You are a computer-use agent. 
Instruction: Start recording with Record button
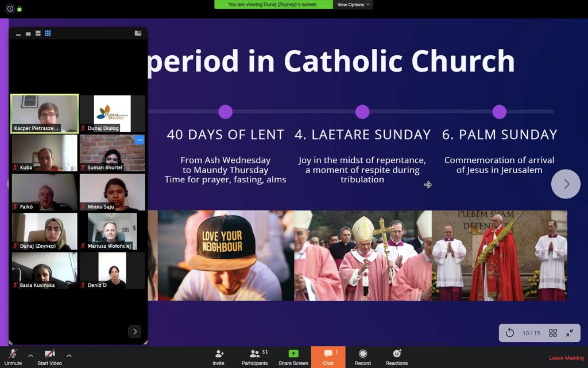coord(363,357)
